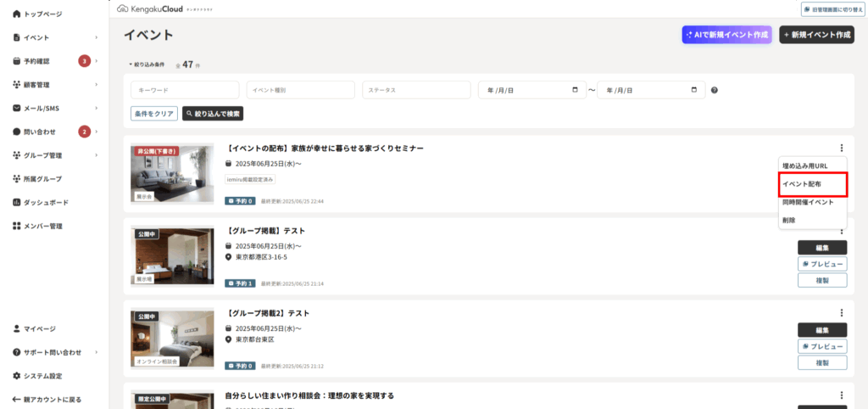This screenshot has width=868, height=409.
Task: Open the ステータス filter dropdown
Action: 415,90
